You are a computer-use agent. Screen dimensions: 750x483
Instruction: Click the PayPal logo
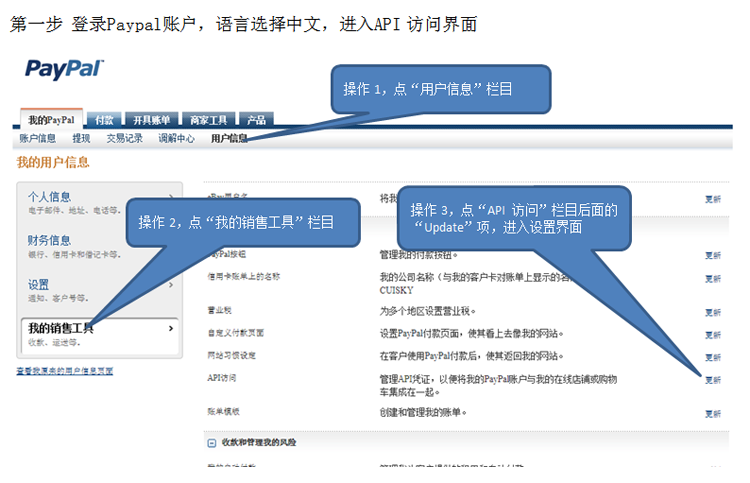64,69
